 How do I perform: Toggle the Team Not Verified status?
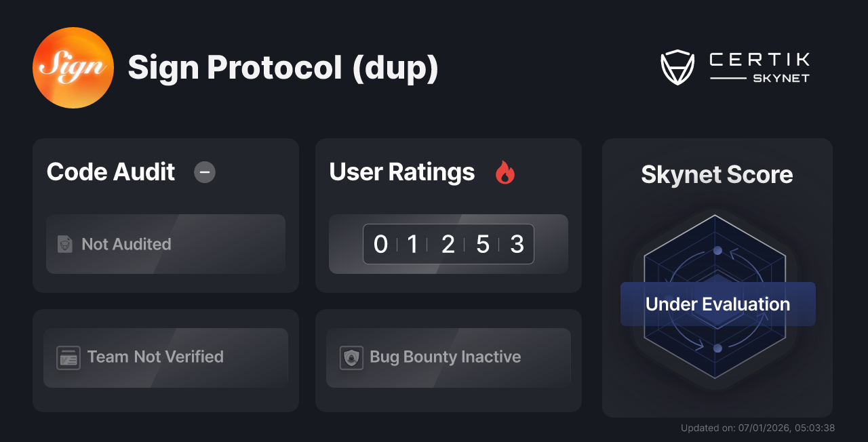(165, 357)
